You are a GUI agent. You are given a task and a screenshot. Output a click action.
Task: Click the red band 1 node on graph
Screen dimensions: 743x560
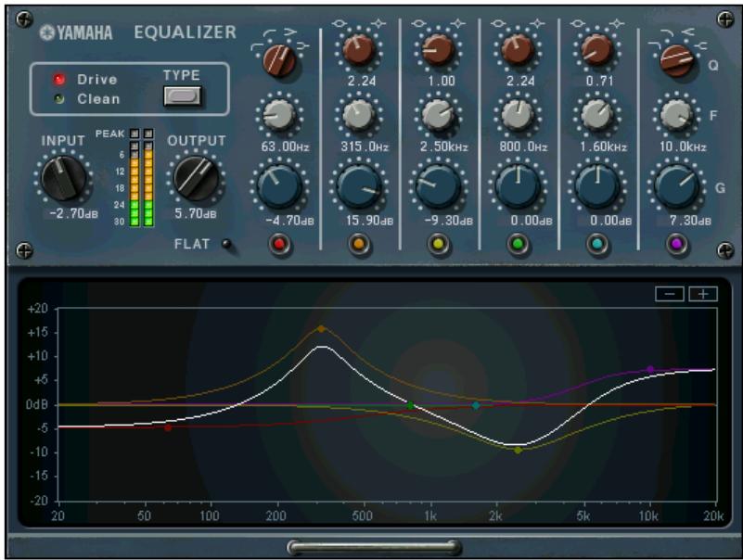point(168,427)
